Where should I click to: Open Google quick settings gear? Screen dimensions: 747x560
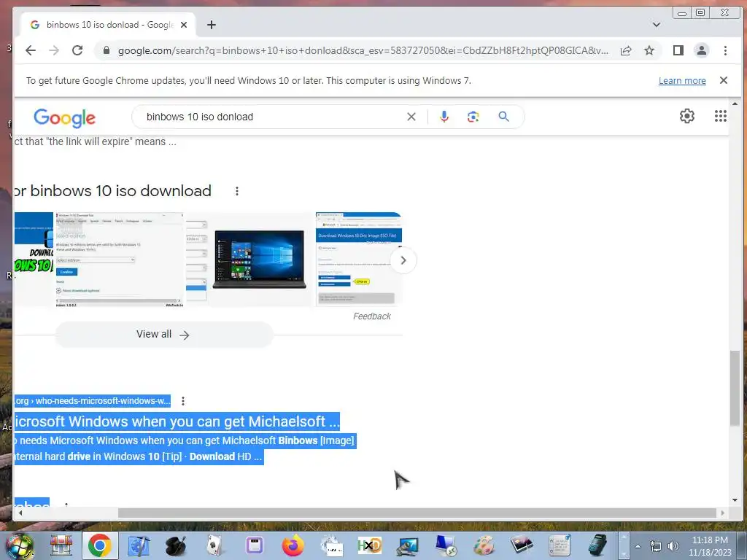click(686, 116)
